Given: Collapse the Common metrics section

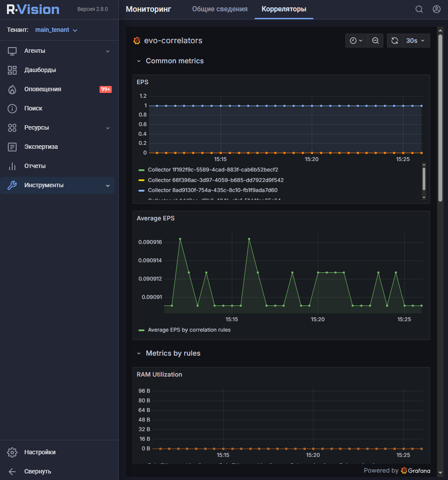Looking at the screenshot, I should click(139, 61).
